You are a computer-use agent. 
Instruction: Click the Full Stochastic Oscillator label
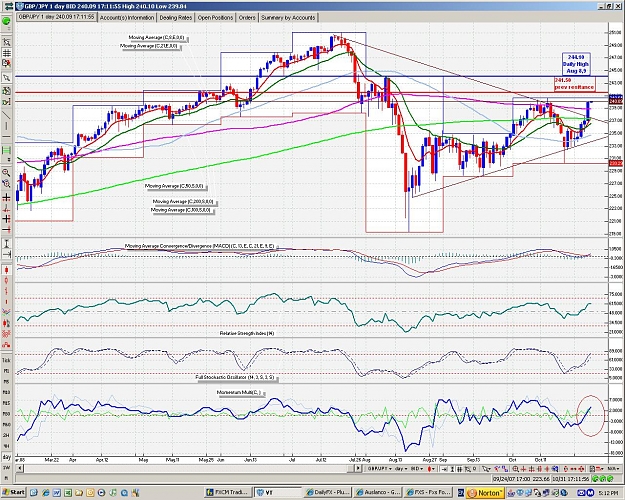(236, 377)
